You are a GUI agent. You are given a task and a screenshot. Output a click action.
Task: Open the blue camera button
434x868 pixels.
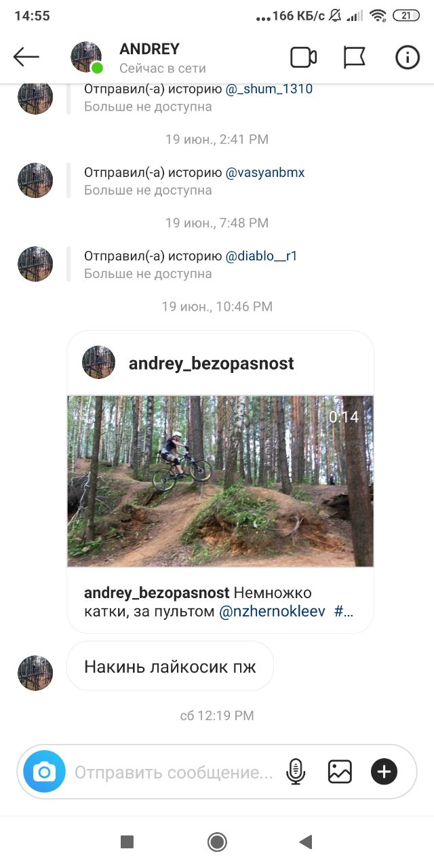[45, 772]
